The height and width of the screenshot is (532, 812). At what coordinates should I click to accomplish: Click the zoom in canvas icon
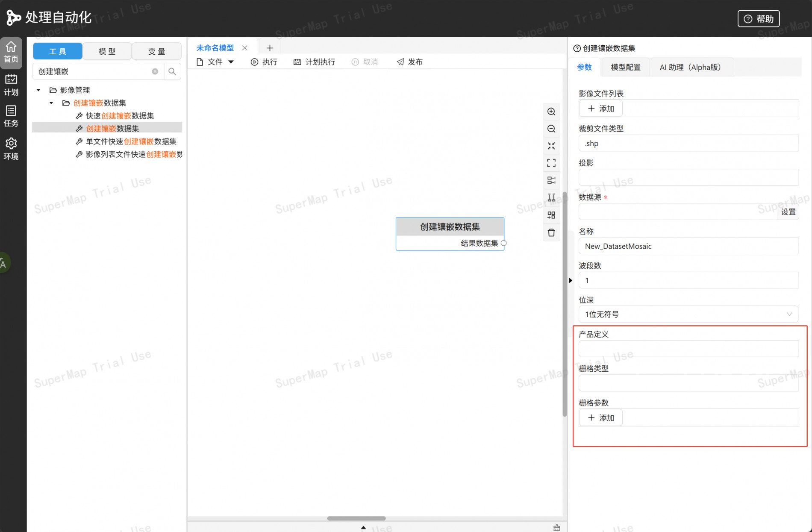551,112
